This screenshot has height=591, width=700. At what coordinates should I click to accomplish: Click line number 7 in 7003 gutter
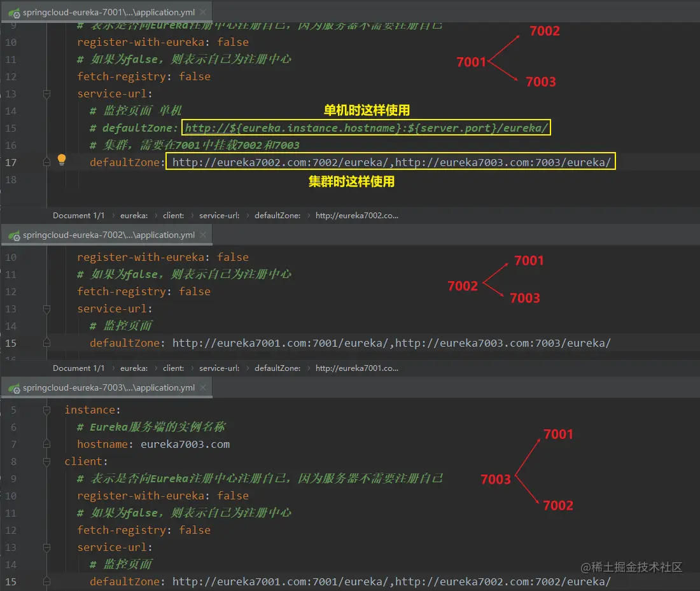(x=13, y=444)
